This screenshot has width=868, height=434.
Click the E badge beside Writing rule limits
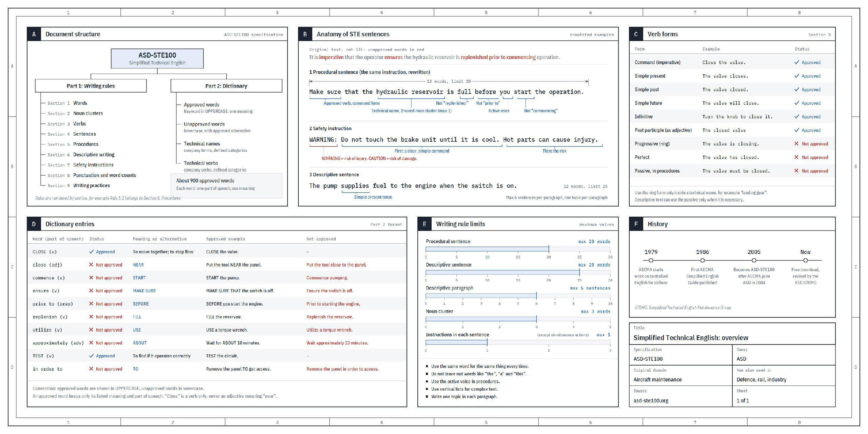click(x=425, y=224)
